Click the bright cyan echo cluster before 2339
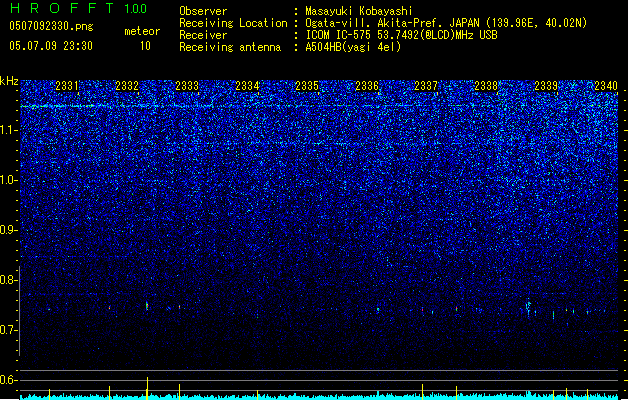This screenshot has height=400, width=629. (x=529, y=307)
